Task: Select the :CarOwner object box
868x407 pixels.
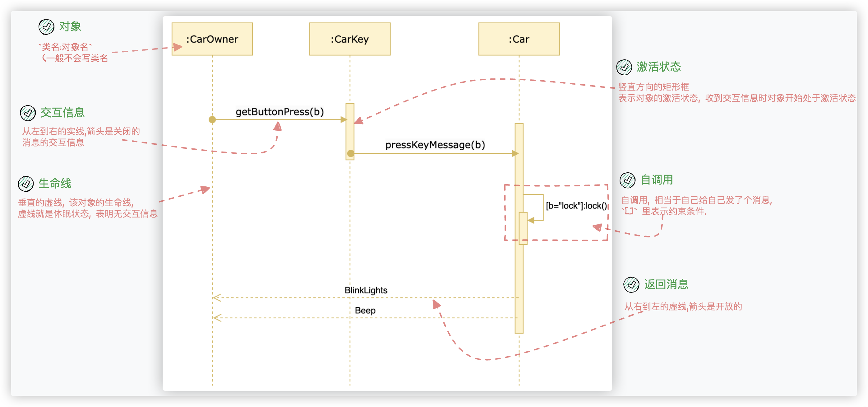Action: tap(212, 39)
